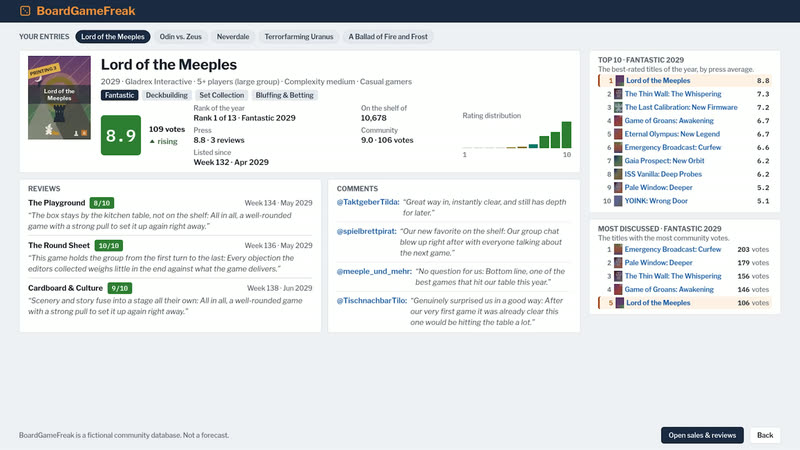Open sales & reviews

coord(702,435)
